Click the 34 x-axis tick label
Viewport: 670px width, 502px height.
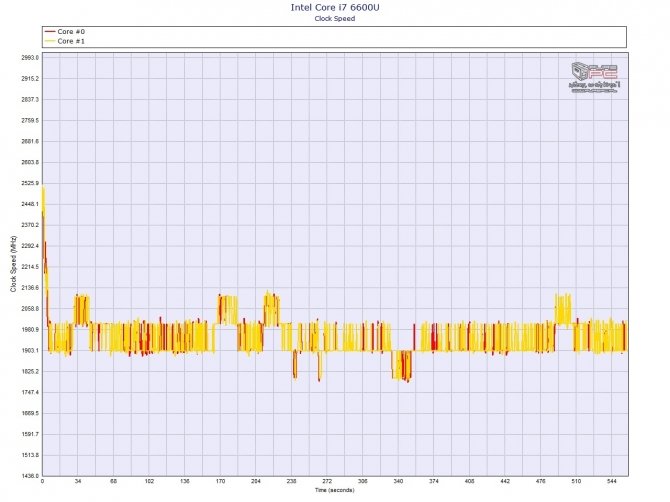[x=78, y=481]
